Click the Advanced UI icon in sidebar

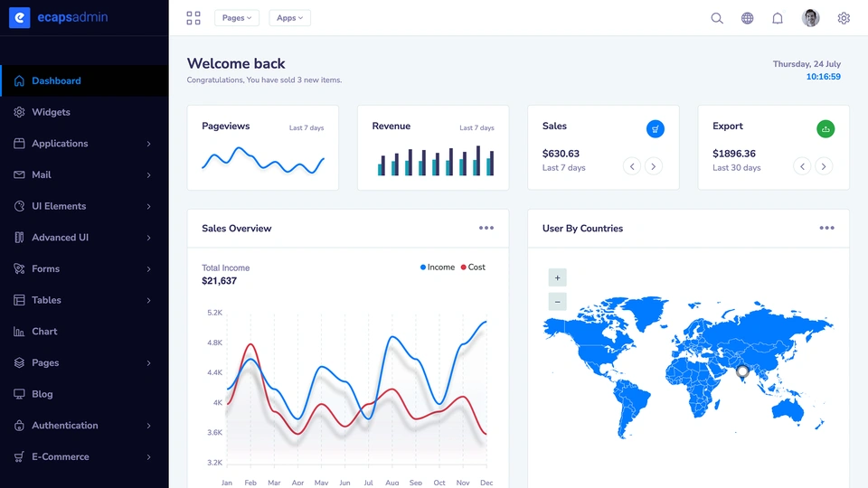click(19, 238)
